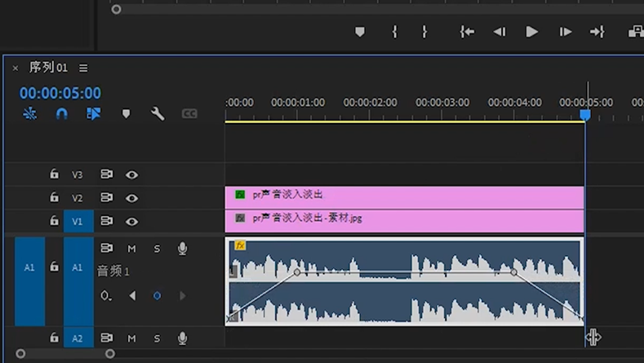This screenshot has width=644, height=363.
Task: Solo audio track A2
Action: [157, 338]
